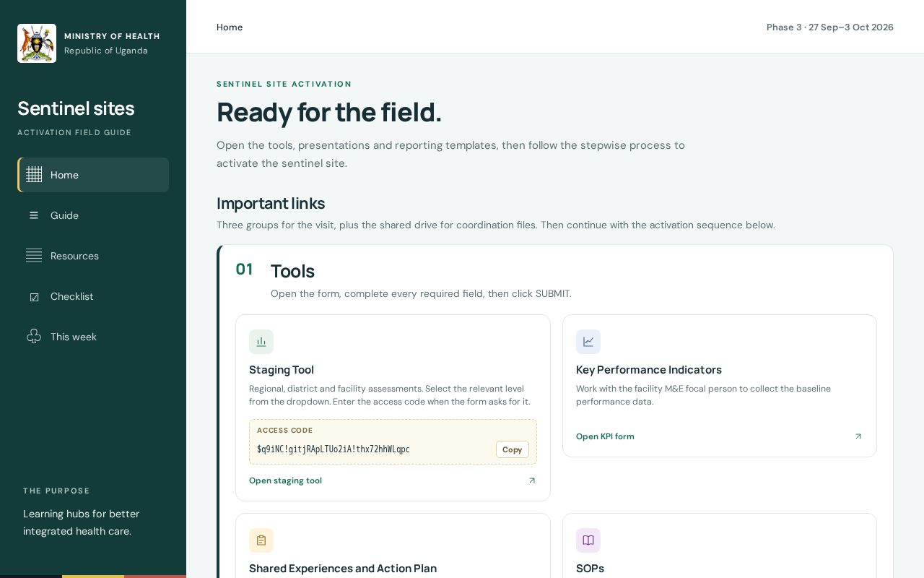Click the SENTINEL SITE ACTIVATION eyebrow text
Image resolution: width=924 pixels, height=578 pixels.
point(284,85)
